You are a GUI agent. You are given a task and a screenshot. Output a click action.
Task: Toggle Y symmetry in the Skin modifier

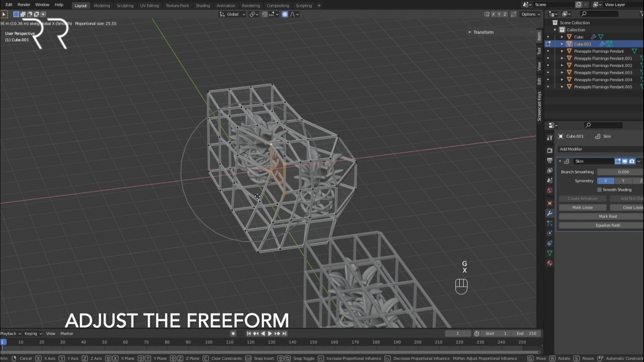pyautogui.click(x=623, y=181)
